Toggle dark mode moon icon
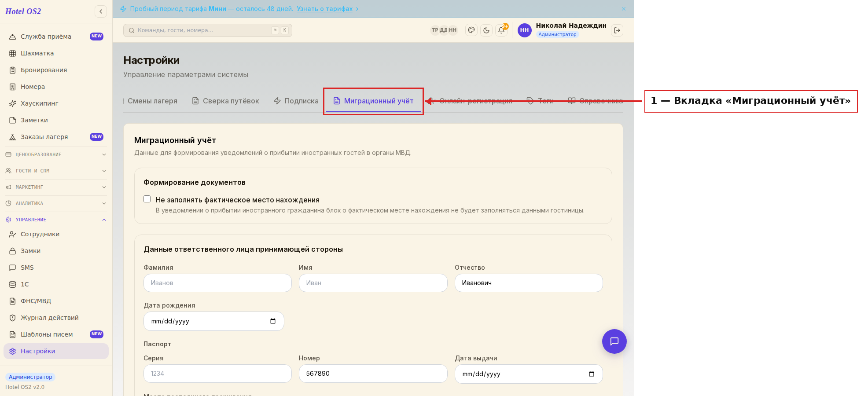This screenshot has width=868, height=396. coord(486,30)
